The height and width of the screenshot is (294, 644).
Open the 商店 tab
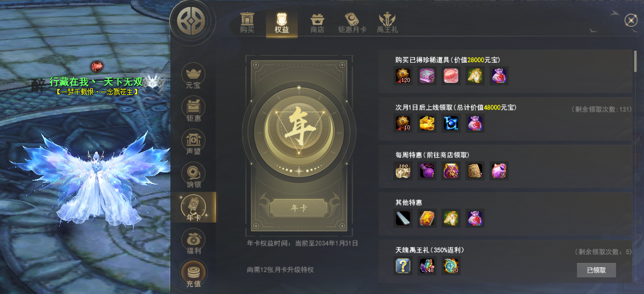[x=317, y=23]
